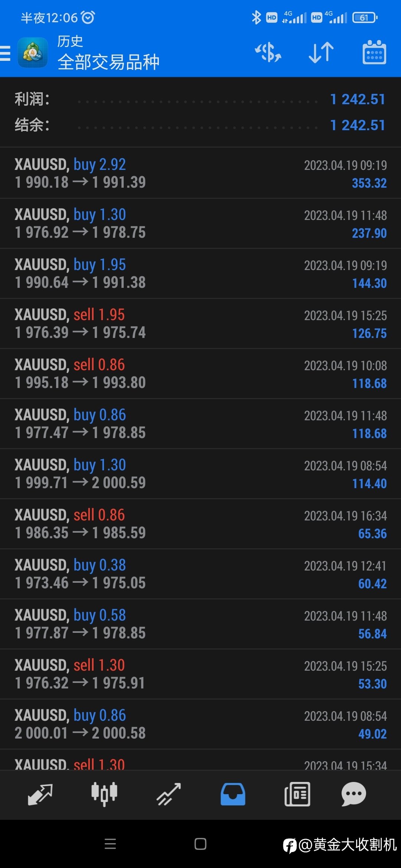The image size is (401, 868).
Task: Tap the Android home square button
Action: (x=200, y=844)
